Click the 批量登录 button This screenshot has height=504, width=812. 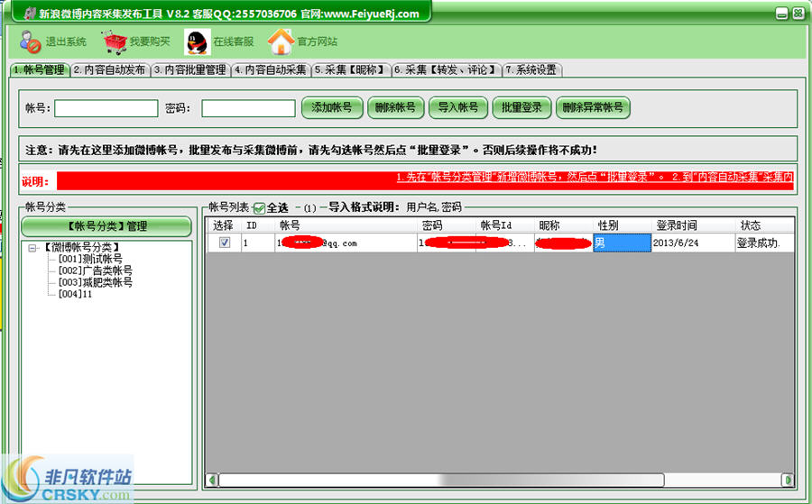coord(521,107)
